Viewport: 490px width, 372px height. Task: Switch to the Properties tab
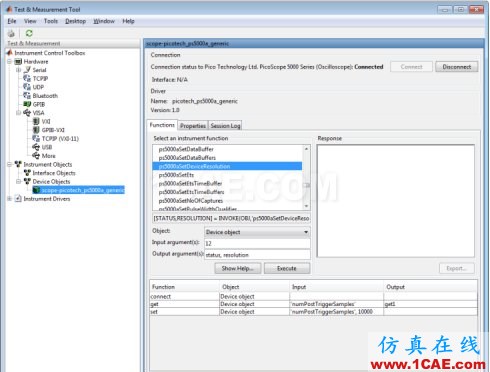(193, 126)
